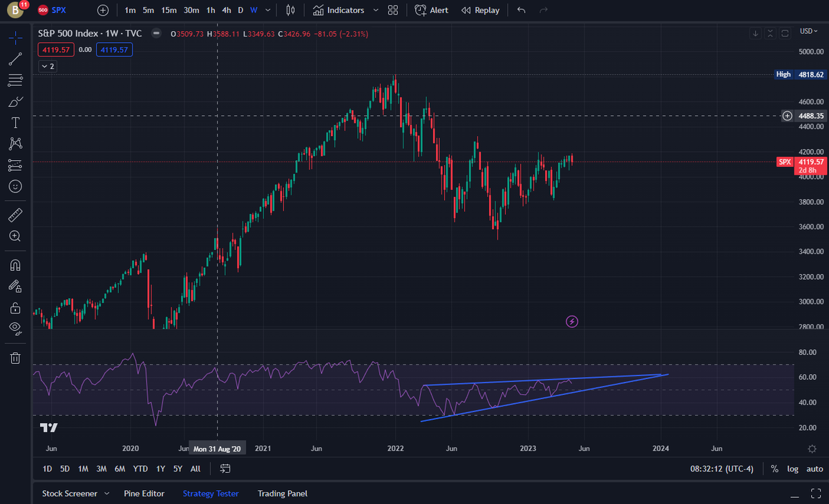Select the brush drawing tool
This screenshot has height=504, width=829.
tap(15, 101)
